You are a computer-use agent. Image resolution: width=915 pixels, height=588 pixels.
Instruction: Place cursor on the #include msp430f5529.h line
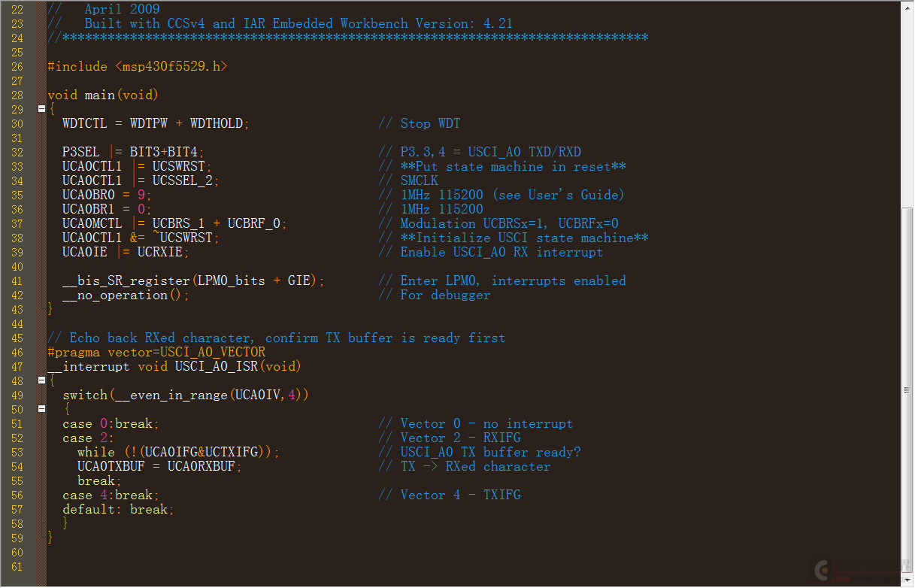coord(137,66)
